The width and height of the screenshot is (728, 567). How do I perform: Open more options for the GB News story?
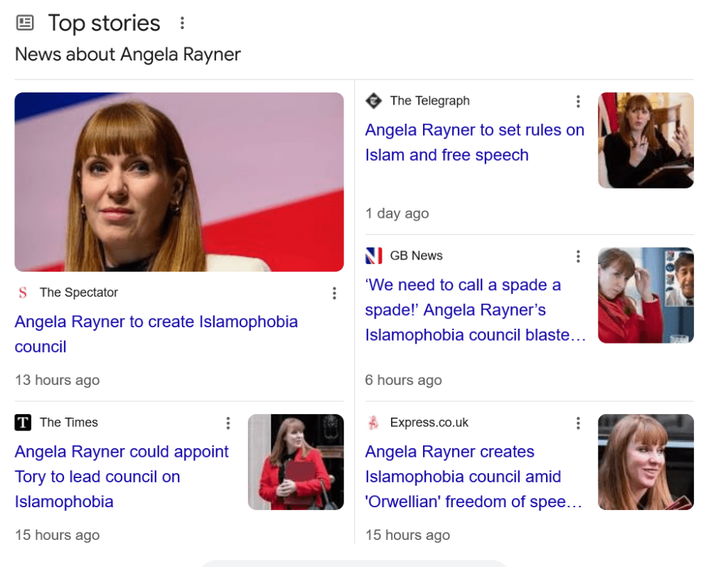point(578,256)
